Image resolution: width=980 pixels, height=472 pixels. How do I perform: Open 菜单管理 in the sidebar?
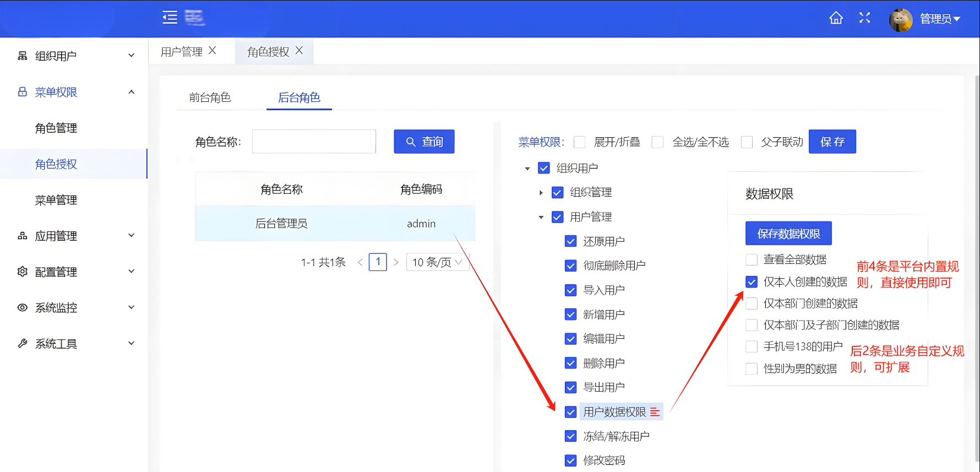pos(56,200)
